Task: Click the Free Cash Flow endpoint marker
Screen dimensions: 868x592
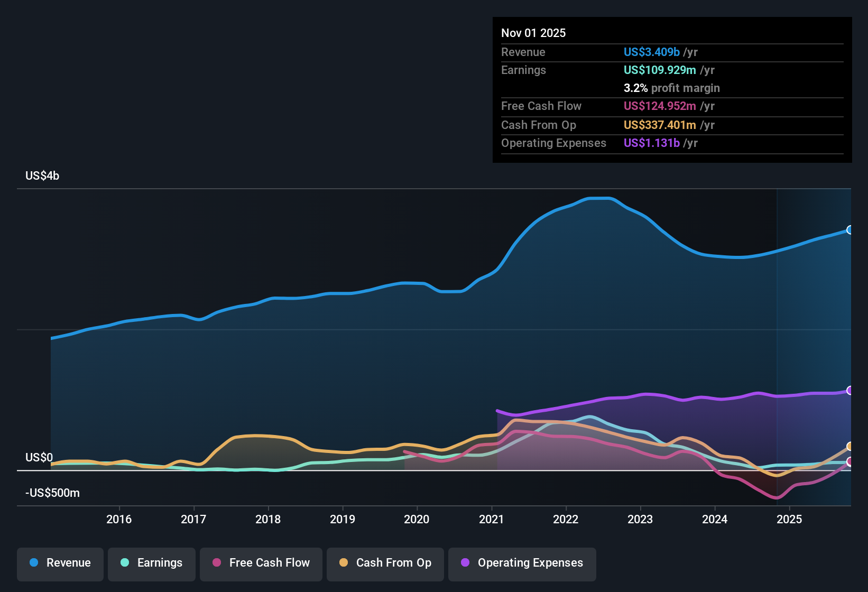Action: point(849,461)
